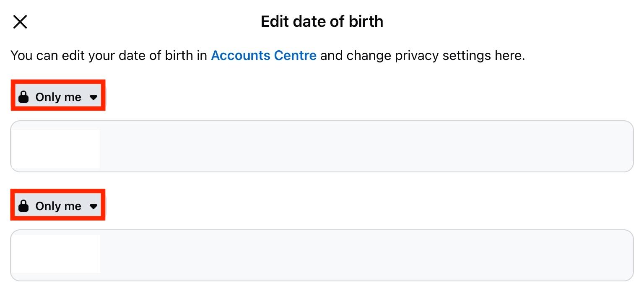Close the Edit date of birth dialog
644x291 pixels.
[20, 22]
